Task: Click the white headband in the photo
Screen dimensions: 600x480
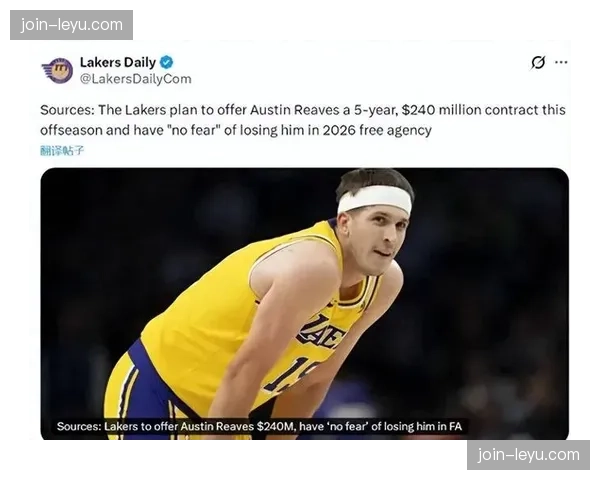Action: (x=374, y=200)
